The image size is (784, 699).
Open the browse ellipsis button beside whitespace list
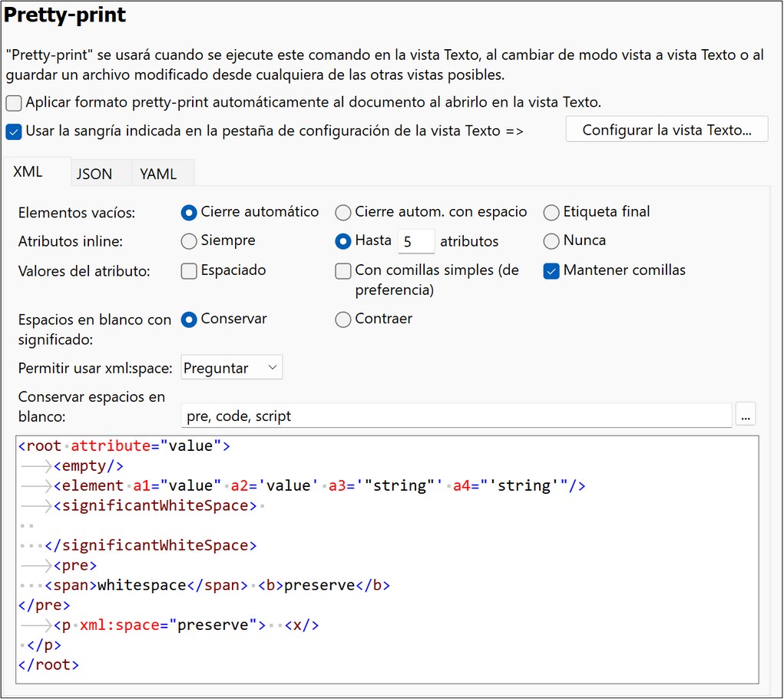pos(746,414)
